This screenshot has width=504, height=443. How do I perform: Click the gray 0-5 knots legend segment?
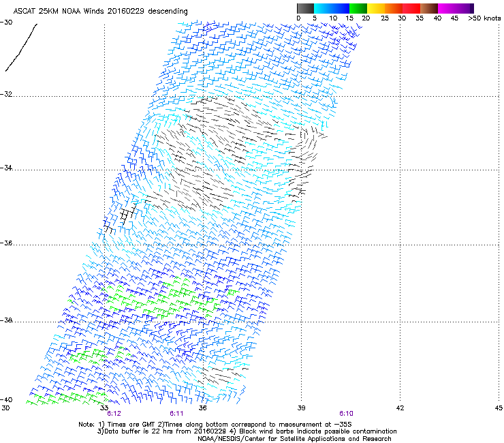click(x=305, y=8)
